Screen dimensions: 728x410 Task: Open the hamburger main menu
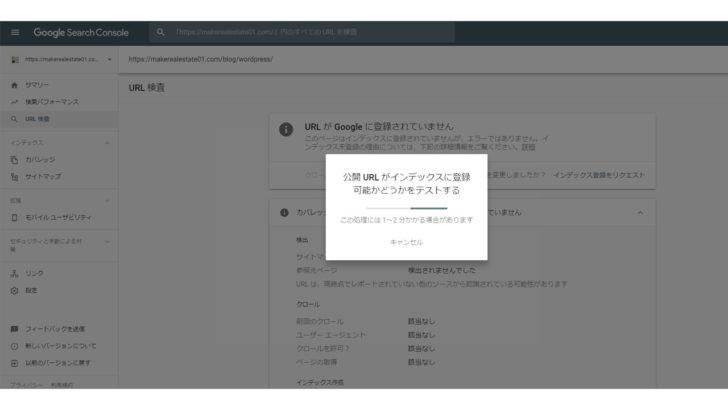(x=15, y=32)
